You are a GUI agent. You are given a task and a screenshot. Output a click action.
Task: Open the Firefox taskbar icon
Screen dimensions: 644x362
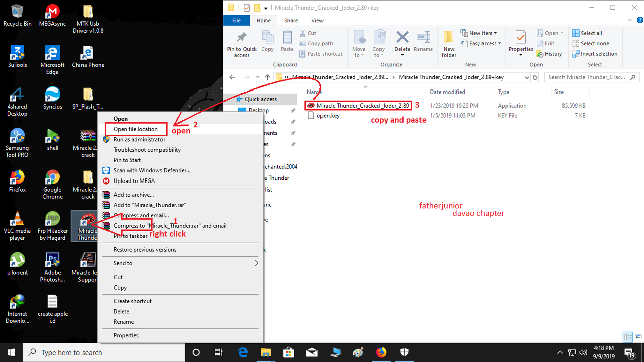pyautogui.click(x=381, y=352)
